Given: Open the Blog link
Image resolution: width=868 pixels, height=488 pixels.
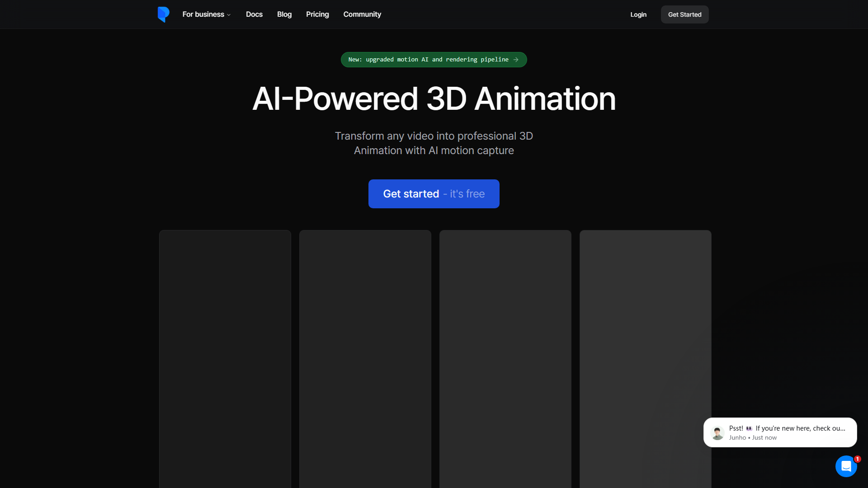Looking at the screenshot, I should pyautogui.click(x=284, y=14).
